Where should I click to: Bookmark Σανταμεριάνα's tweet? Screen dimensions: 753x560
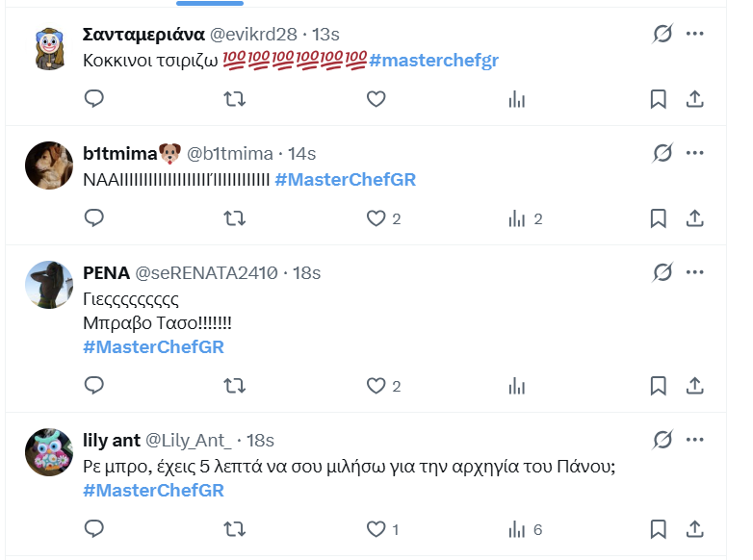coord(658,99)
